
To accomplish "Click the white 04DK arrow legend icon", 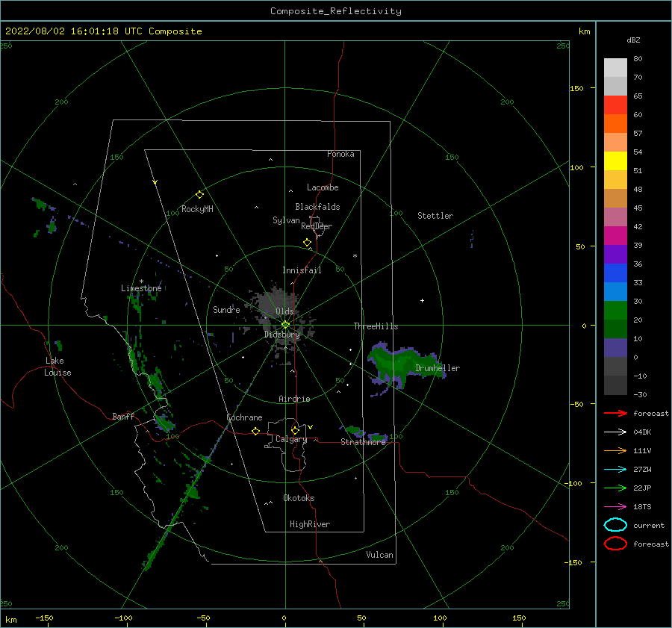I will pyautogui.click(x=615, y=432).
